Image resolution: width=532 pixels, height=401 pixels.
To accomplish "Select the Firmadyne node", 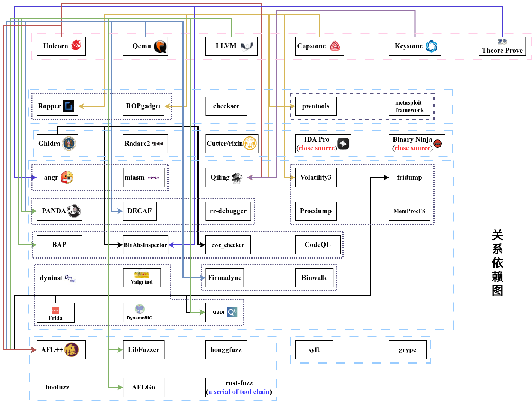I will 224,278.
